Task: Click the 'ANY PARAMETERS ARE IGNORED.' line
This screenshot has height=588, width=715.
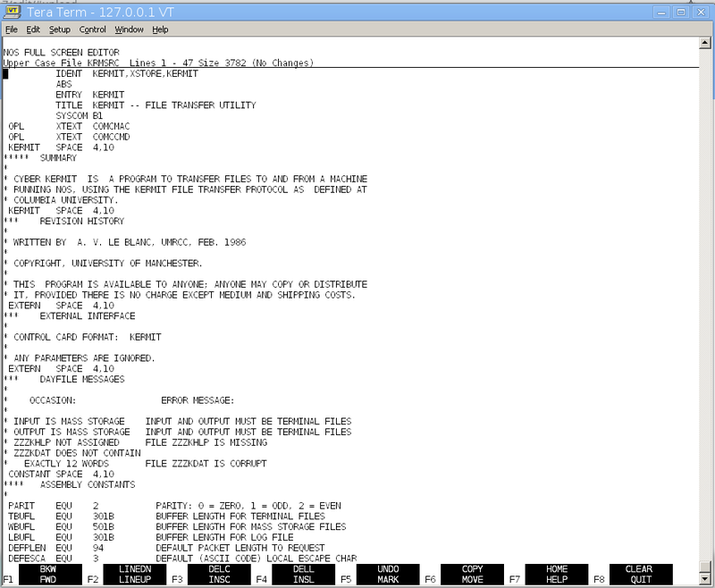Action: [80, 358]
